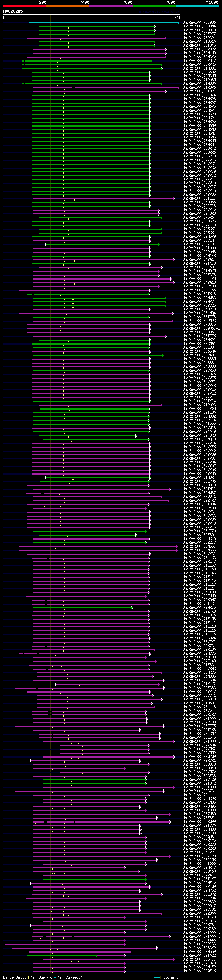222x980 pixels.
Task: Select UniRef100_C0PI33 label
Action: coord(199,944)
